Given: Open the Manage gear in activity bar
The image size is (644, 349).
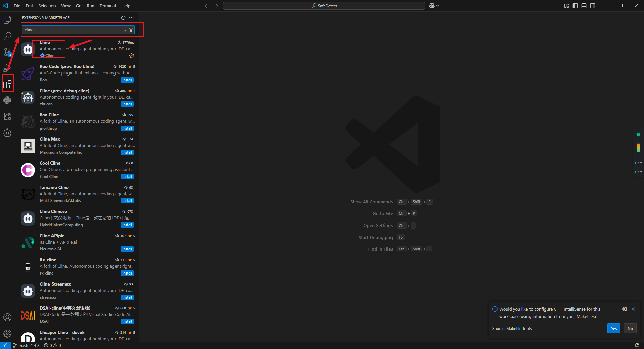Looking at the screenshot, I should tap(7, 334).
